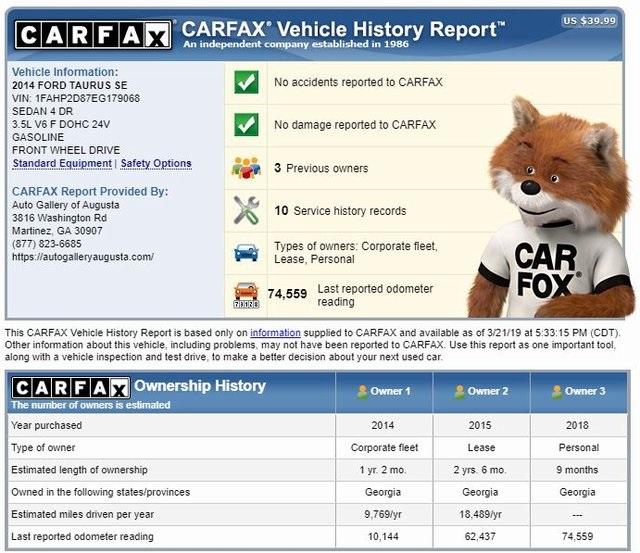Image resolution: width=640 pixels, height=553 pixels.
Task: Select the Owner 2 column header
Action: (482, 391)
